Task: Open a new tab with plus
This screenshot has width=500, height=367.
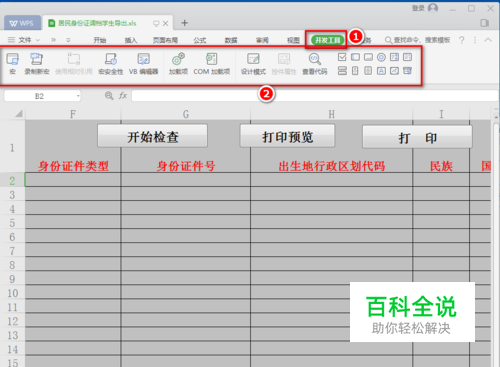Action: (184, 23)
